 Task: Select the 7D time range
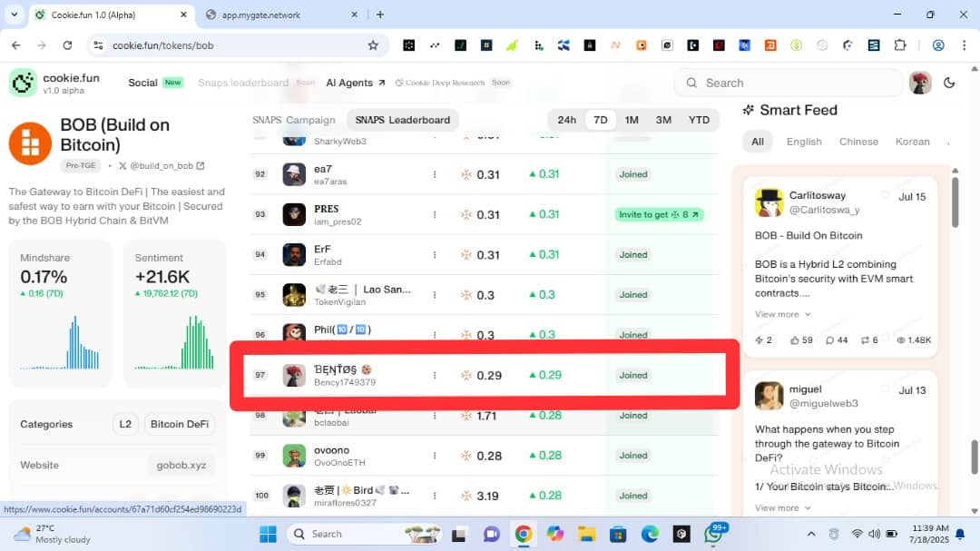tap(600, 120)
